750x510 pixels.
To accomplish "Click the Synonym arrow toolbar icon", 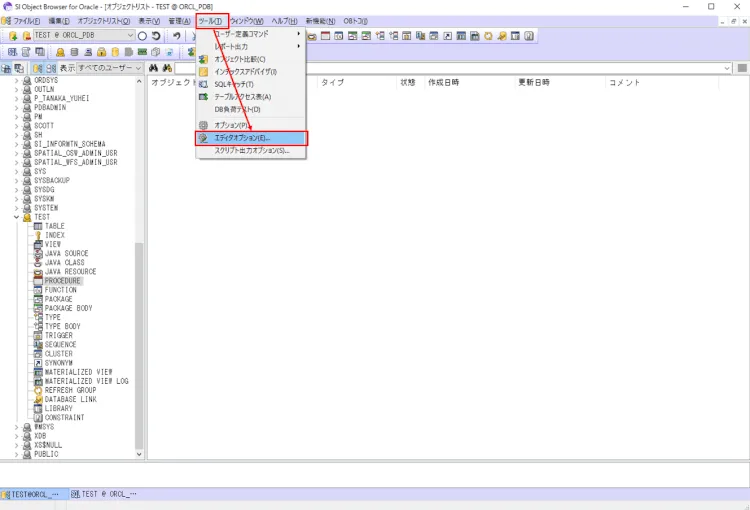I will pos(447,36).
